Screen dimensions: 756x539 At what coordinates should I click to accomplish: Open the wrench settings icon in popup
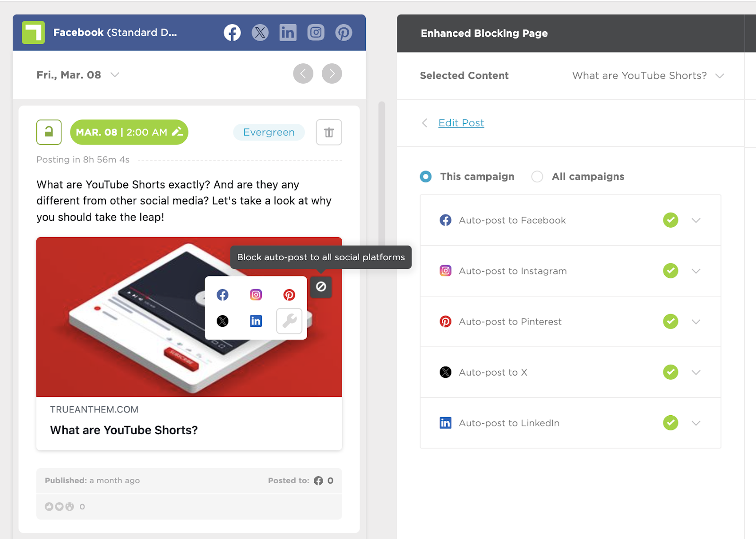click(x=289, y=321)
